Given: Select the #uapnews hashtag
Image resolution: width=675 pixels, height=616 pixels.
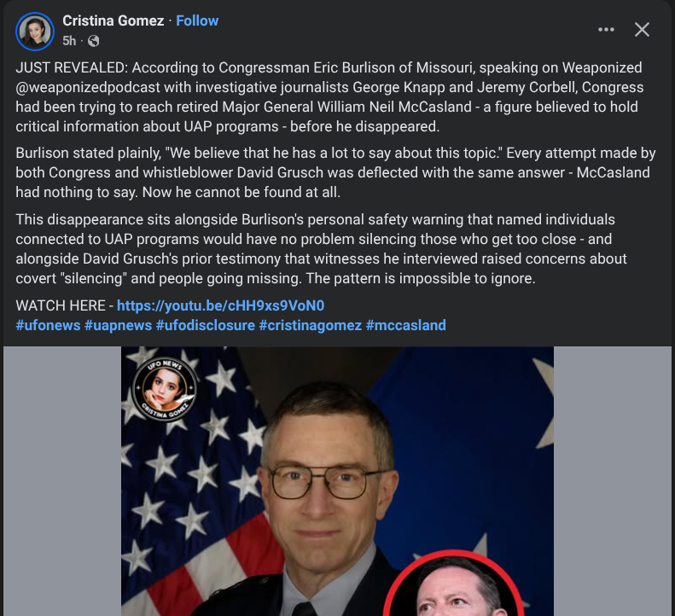Looking at the screenshot, I should click(x=119, y=325).
